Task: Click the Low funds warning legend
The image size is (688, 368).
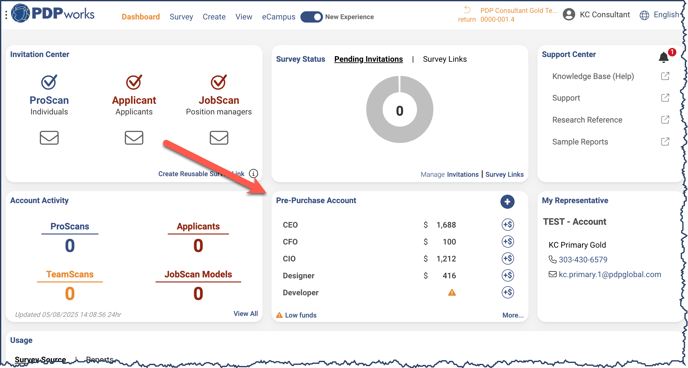Action: click(296, 315)
